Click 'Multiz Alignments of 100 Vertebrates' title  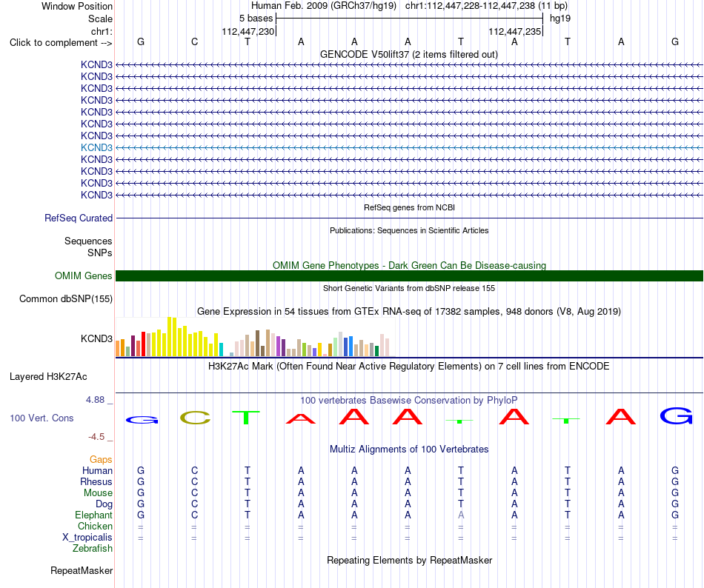(409, 449)
